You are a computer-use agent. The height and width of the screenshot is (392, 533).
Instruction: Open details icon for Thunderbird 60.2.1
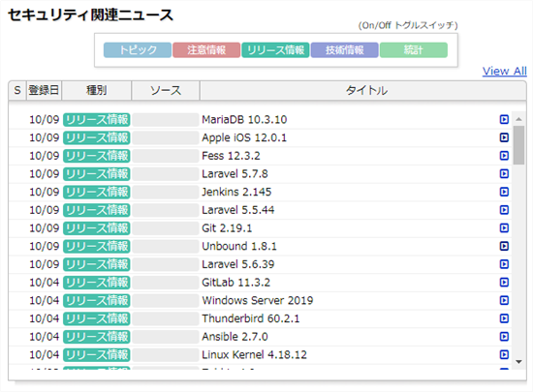pos(504,318)
